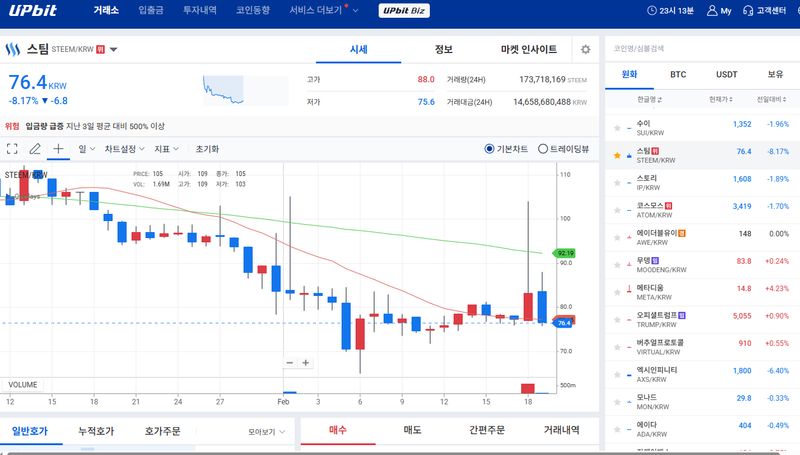
Task: Click the fullscreen chart icon
Action: click(12, 148)
